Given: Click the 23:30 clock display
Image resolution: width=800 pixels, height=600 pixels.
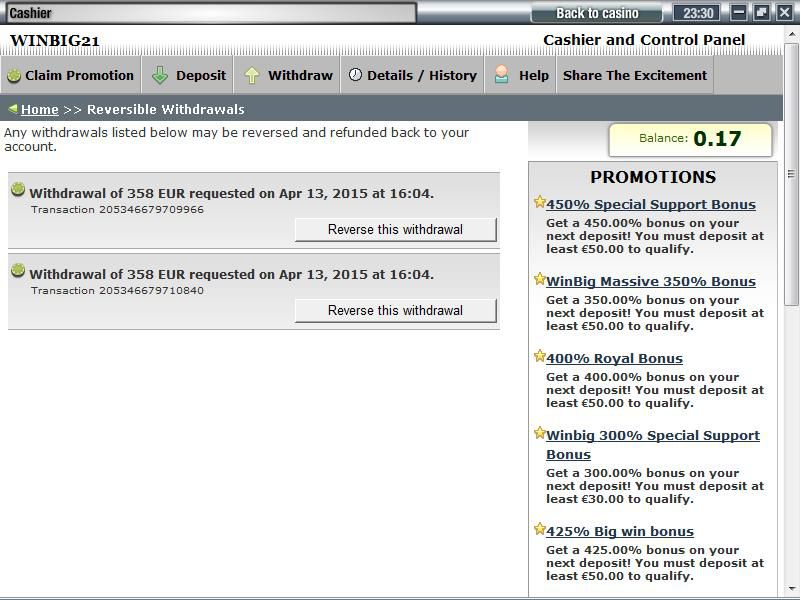Looking at the screenshot, I should click(x=698, y=13).
